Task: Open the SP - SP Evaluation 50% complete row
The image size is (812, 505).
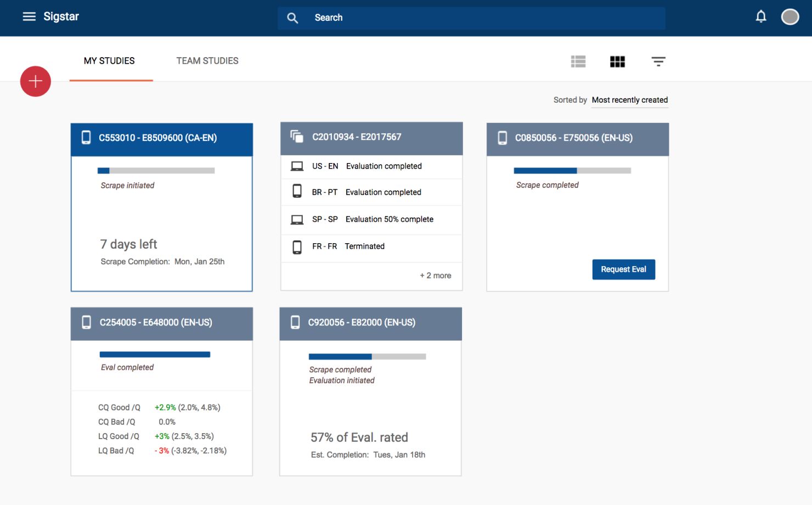Action: click(x=371, y=220)
